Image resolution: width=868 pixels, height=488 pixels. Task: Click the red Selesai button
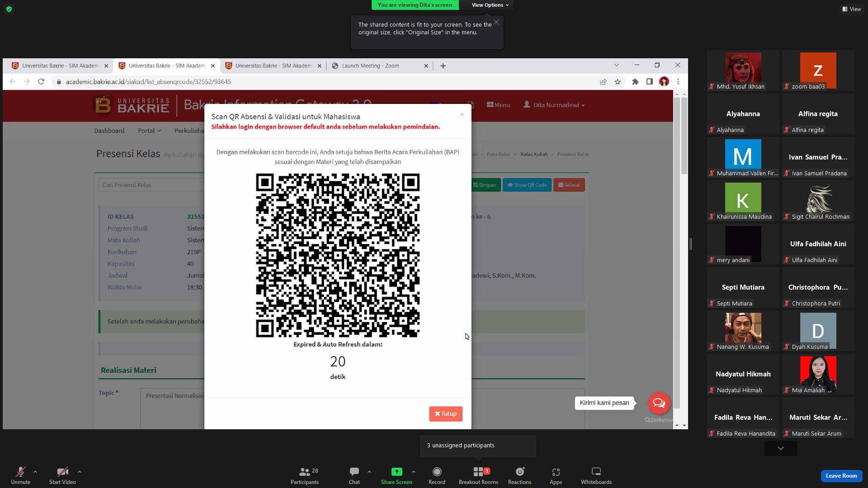(569, 185)
